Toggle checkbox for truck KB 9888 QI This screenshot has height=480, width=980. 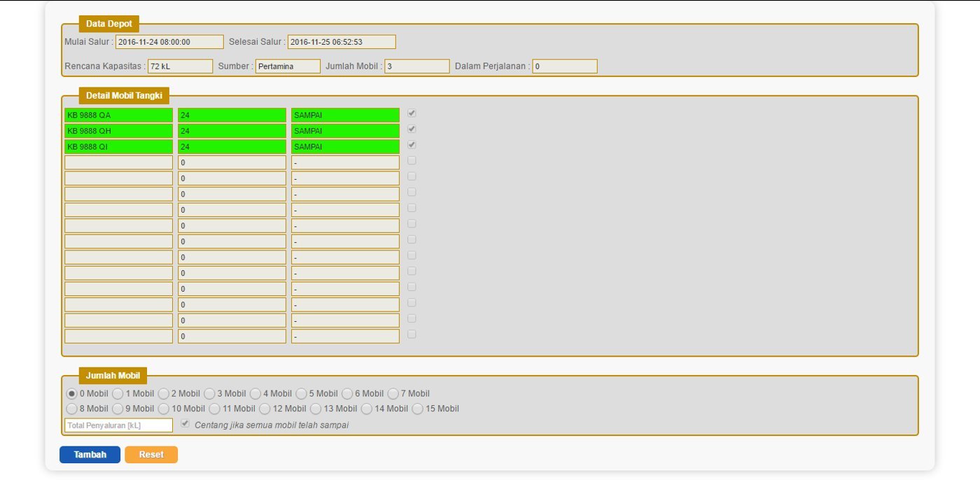click(x=412, y=146)
